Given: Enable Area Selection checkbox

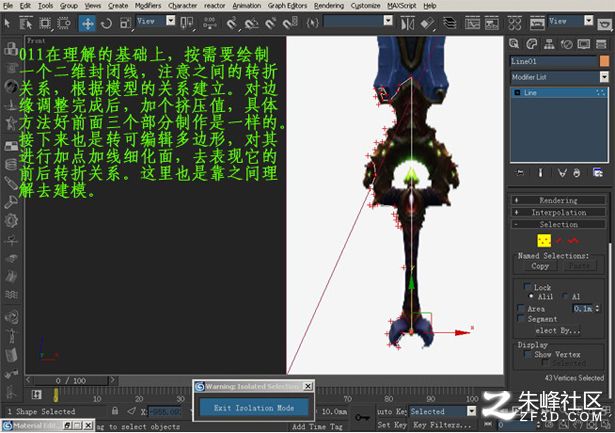Looking at the screenshot, I should (521, 308).
